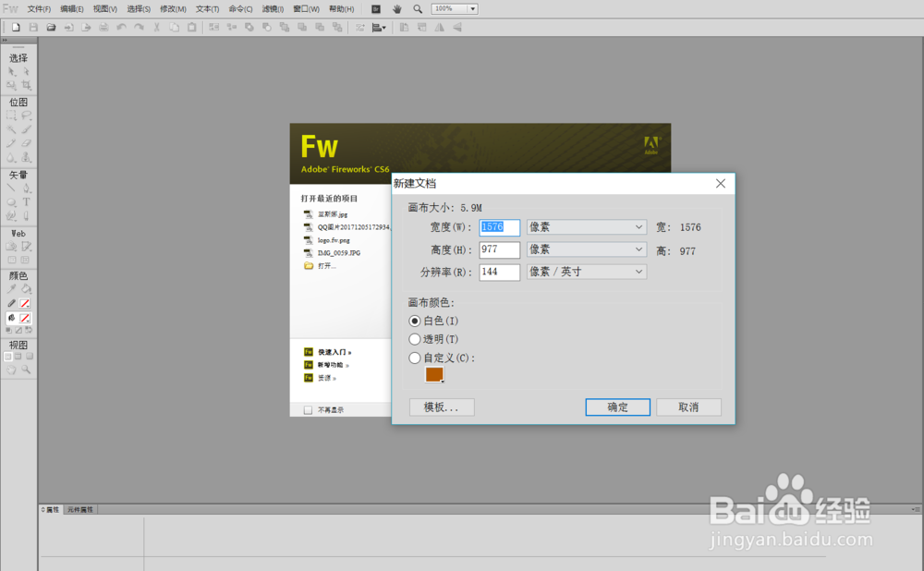Open the 窗口(W) menu

click(x=307, y=9)
